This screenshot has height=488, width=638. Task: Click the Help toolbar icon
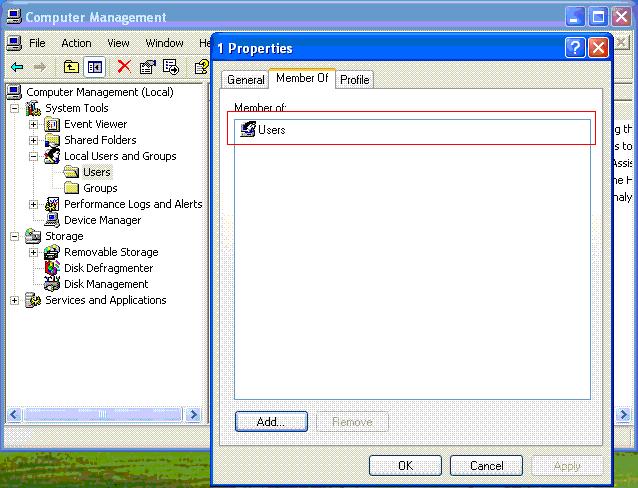[202, 67]
